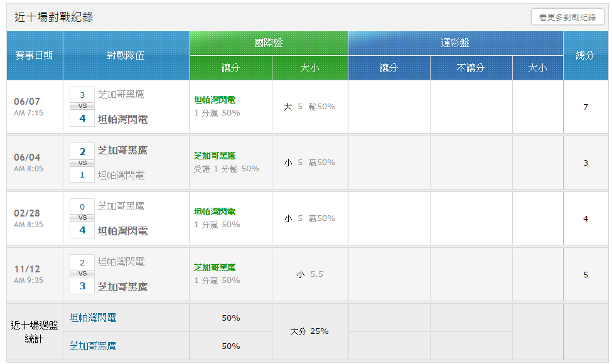Select the 運彩盤 header tab
The image size is (612, 364).
click(455, 43)
